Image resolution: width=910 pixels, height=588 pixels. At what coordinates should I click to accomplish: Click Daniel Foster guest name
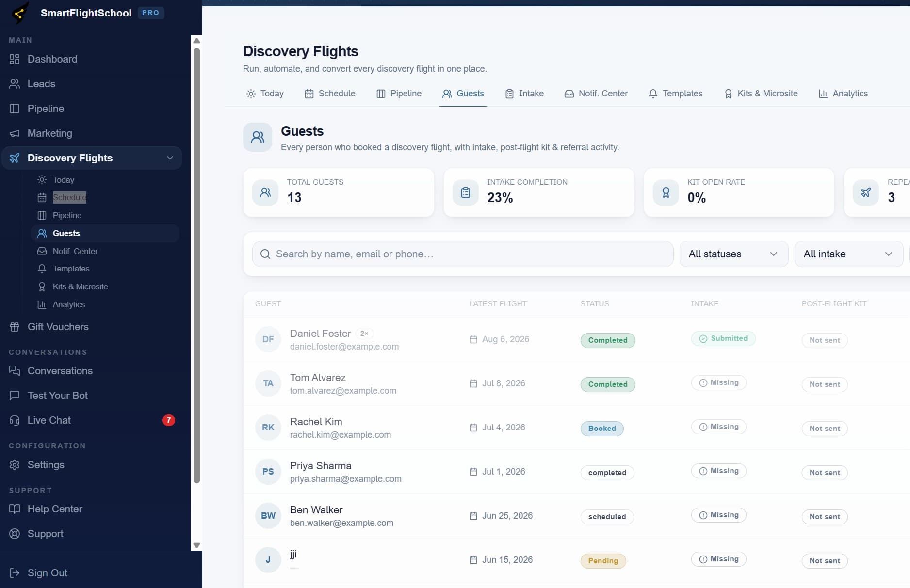click(320, 334)
